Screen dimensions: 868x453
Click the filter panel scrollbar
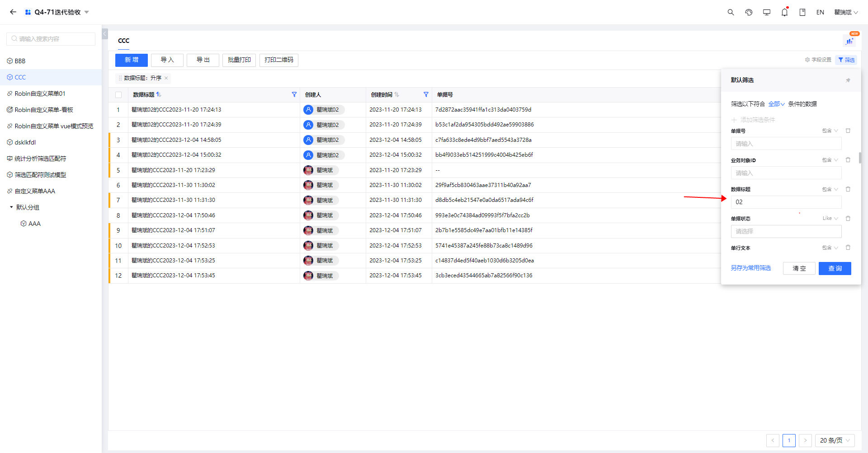click(x=860, y=158)
